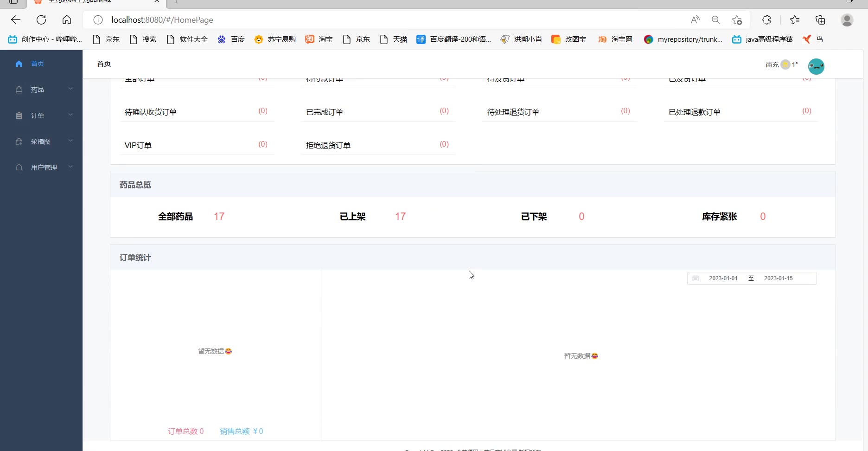868x451 pixels.
Task: Click the 已上架 label
Action: pos(352,217)
